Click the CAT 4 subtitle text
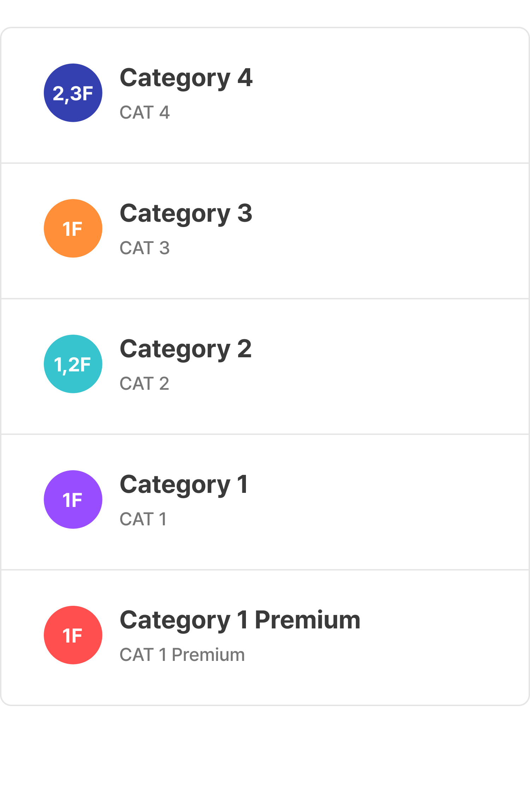The width and height of the screenshot is (530, 812). point(145,113)
